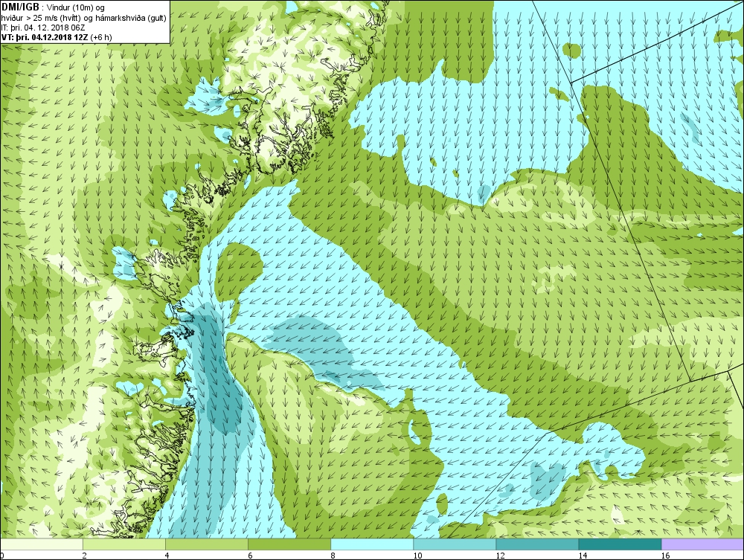Viewport: 744px width, 560px height.
Task: Click the purple legend swatch above 16 m/s
Action: point(703,544)
